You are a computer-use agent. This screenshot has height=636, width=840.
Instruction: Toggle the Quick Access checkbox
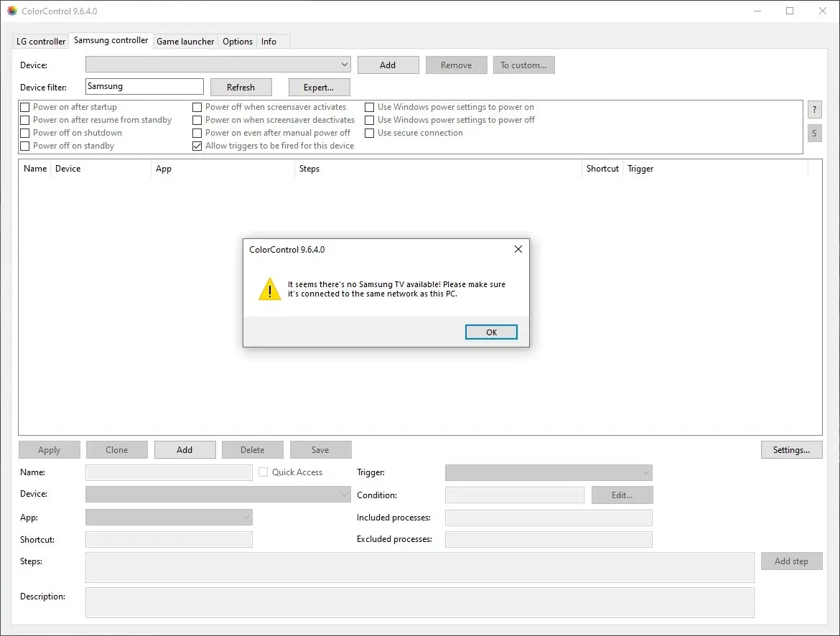coord(263,472)
